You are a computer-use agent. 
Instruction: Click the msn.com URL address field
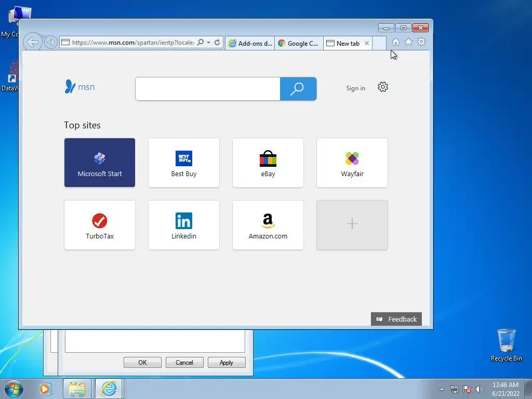132,43
